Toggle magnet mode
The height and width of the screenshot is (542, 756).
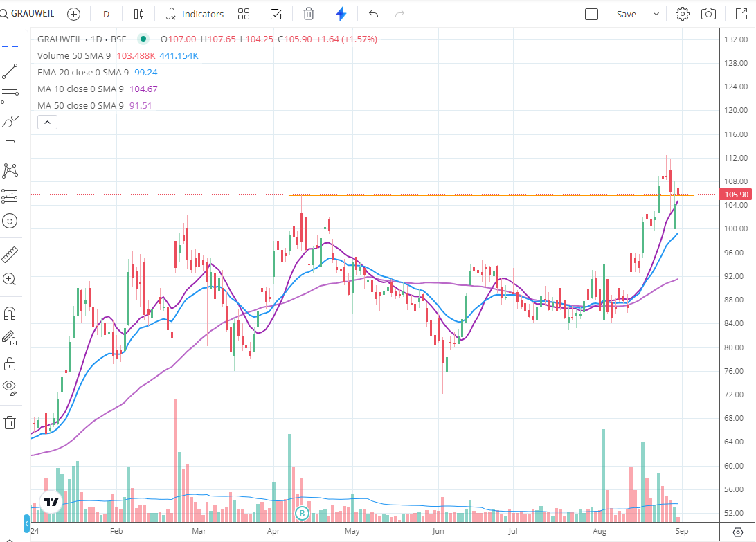[10, 314]
